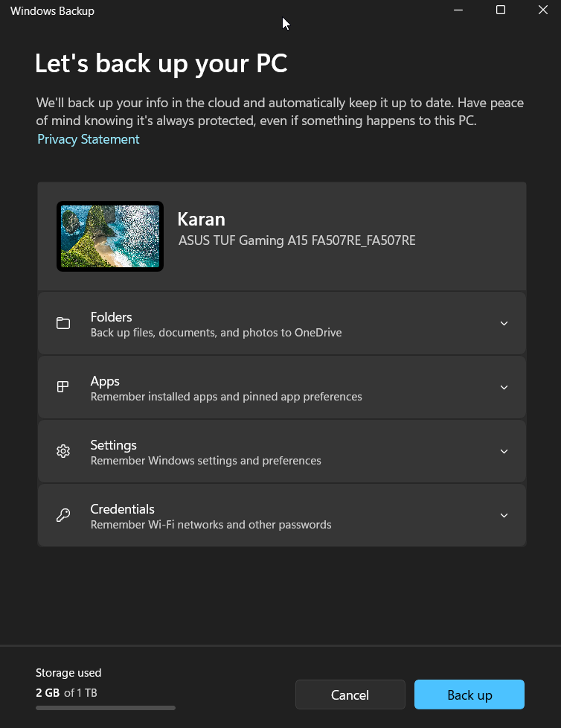Open the Privacy Statement link
The height and width of the screenshot is (728, 561).
[89, 139]
